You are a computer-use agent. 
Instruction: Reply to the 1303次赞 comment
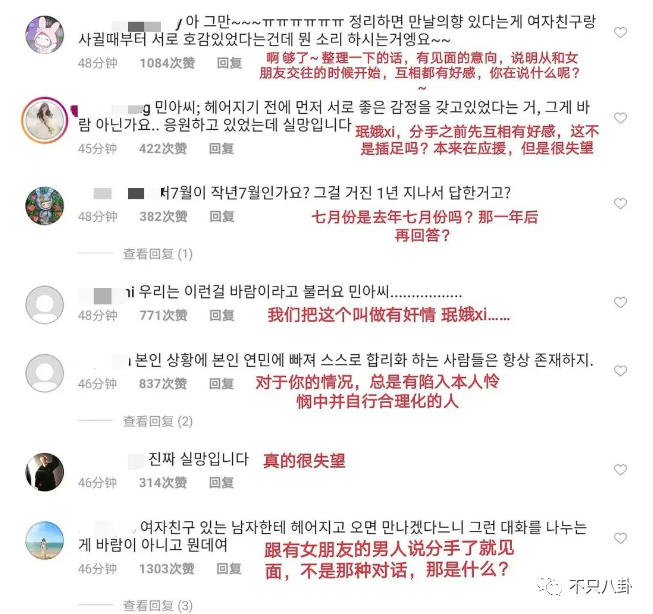[229, 569]
